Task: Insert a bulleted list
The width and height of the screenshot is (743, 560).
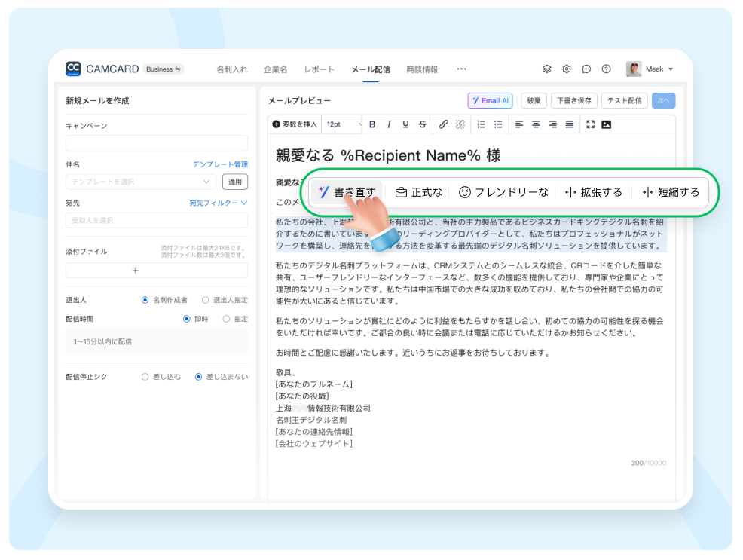Action: (498, 124)
